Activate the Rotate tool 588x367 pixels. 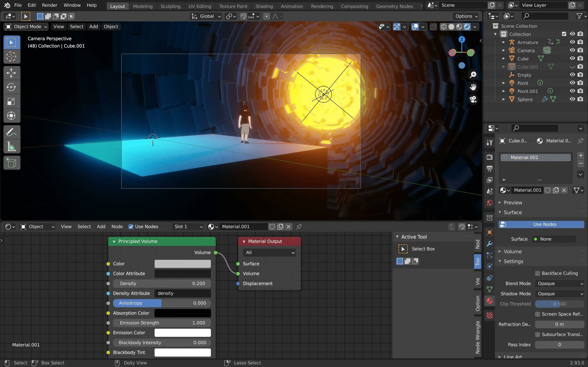coord(11,87)
